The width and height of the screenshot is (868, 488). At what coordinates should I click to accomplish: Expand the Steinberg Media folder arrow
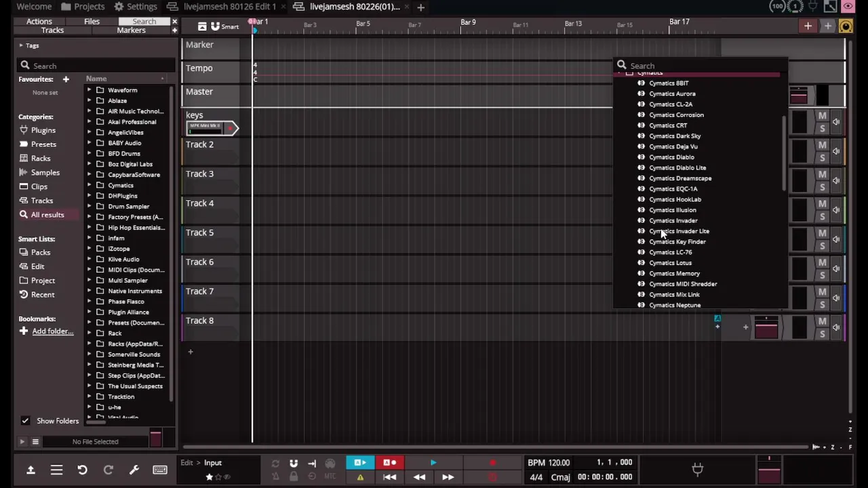[90, 365]
